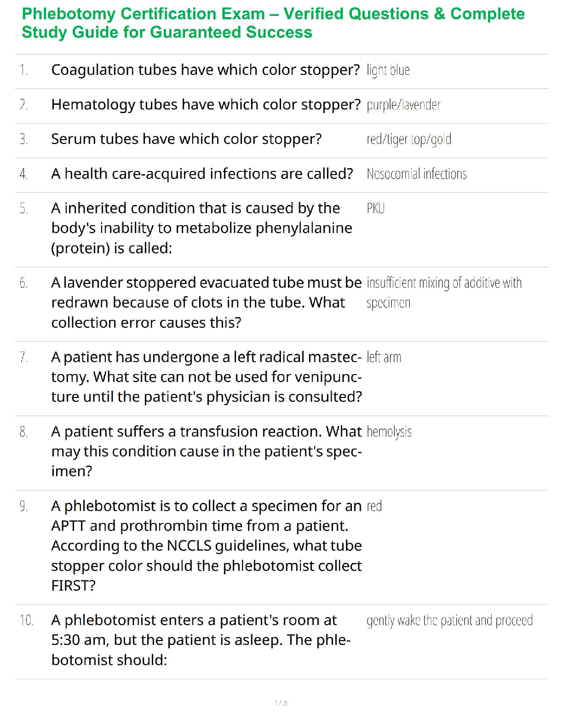Click the question about coagulation tube stoppers
Screen dimensions: 563x728
click(x=205, y=70)
